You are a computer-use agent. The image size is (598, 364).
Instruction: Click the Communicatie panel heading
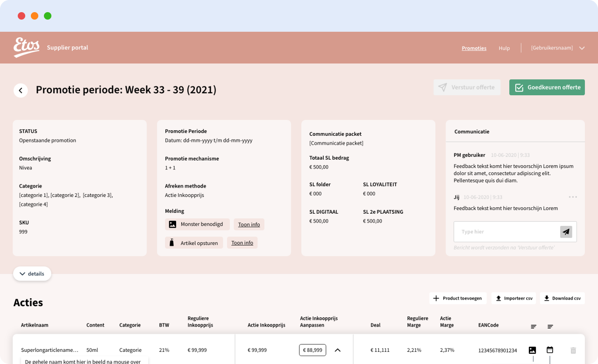pos(472,132)
